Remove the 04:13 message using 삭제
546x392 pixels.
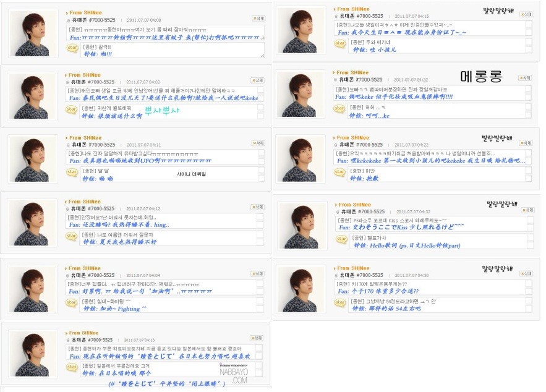(257, 338)
